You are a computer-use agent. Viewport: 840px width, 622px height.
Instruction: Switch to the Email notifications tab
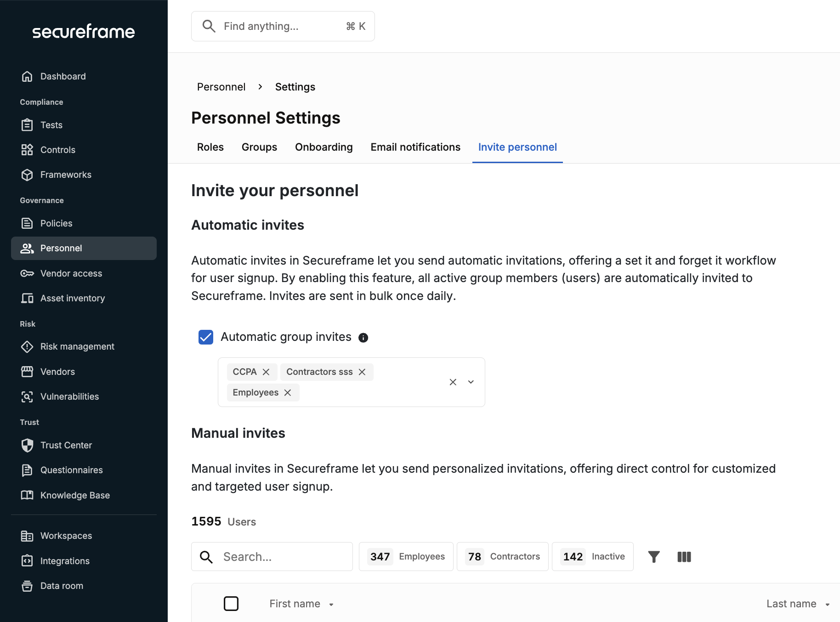(415, 147)
